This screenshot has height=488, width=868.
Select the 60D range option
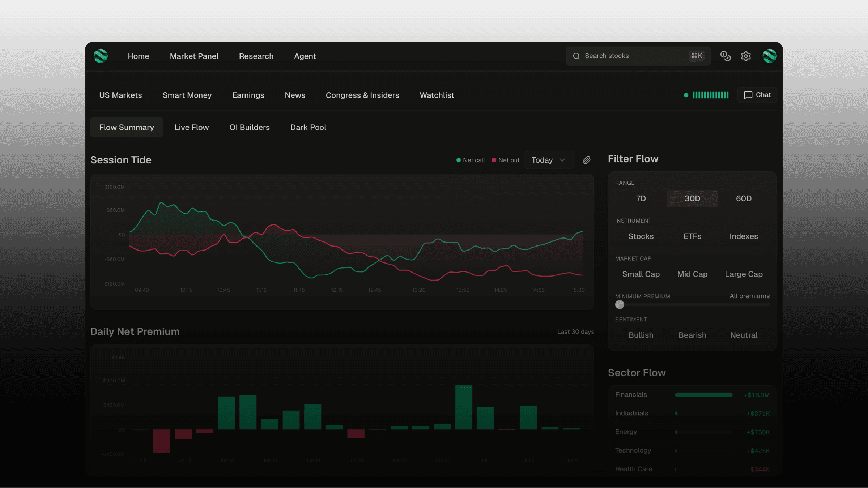click(x=744, y=198)
